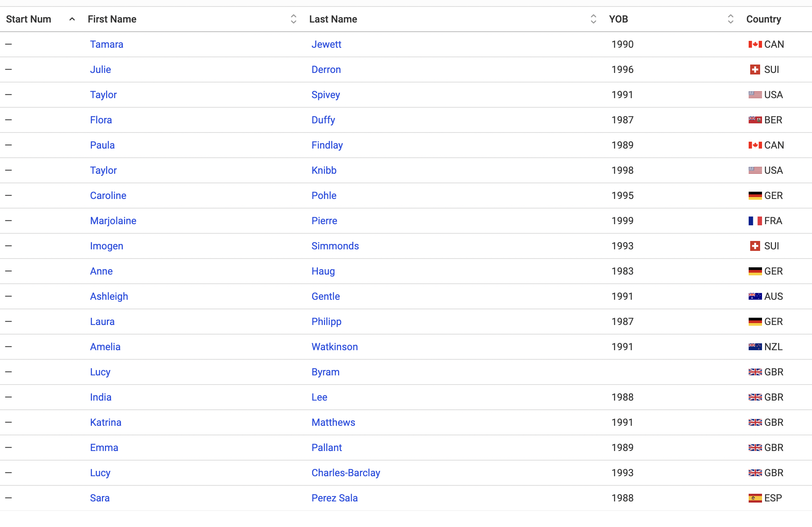Click the Australia flag in Gentle row
812x527 pixels.
coord(755,297)
